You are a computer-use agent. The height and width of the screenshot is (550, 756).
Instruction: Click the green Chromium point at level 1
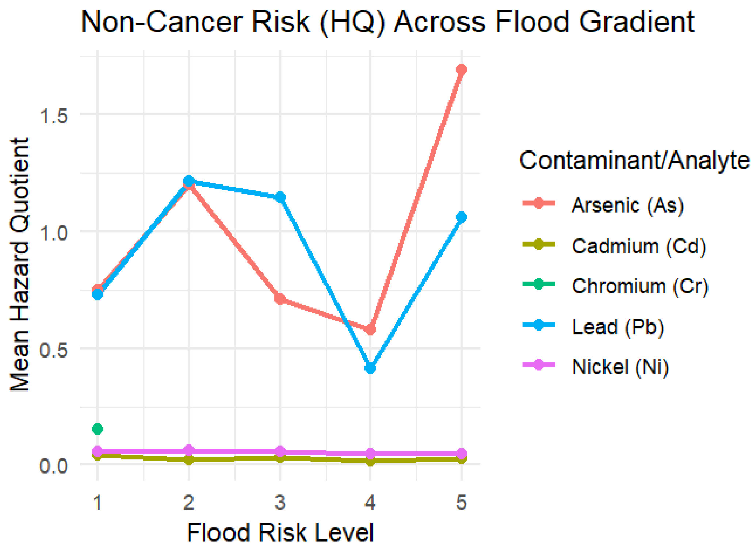coord(98,429)
